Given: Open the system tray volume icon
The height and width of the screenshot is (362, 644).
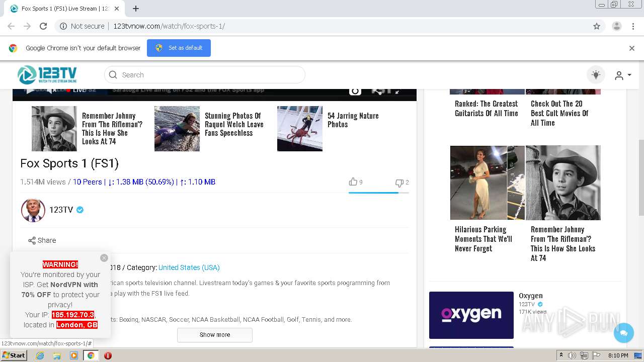Looking at the screenshot, I should (572, 355).
